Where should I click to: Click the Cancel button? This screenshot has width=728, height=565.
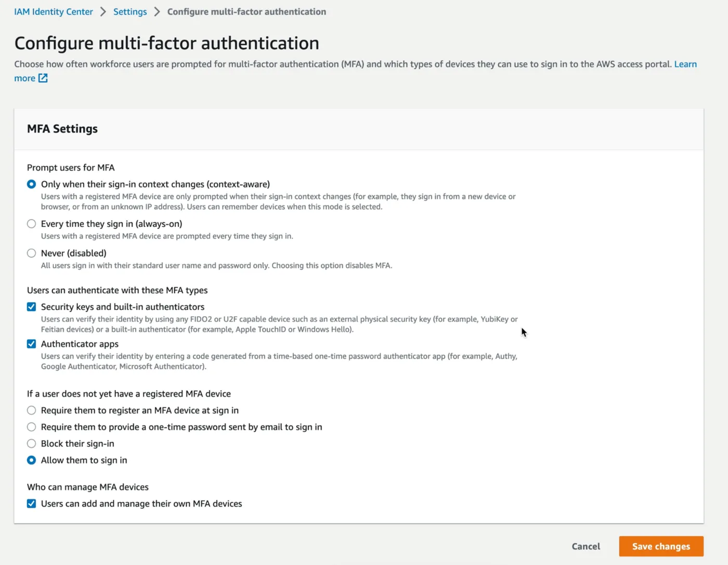586,546
